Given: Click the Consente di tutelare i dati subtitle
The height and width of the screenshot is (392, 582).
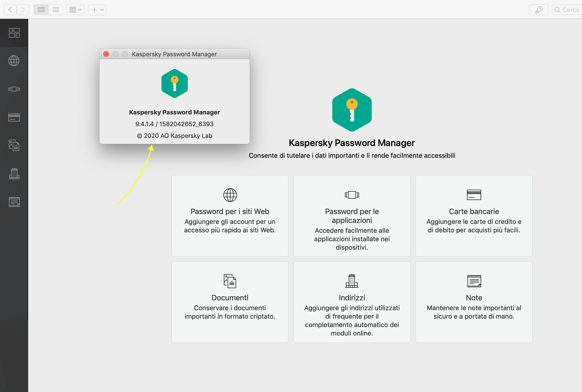Looking at the screenshot, I should tap(352, 155).
